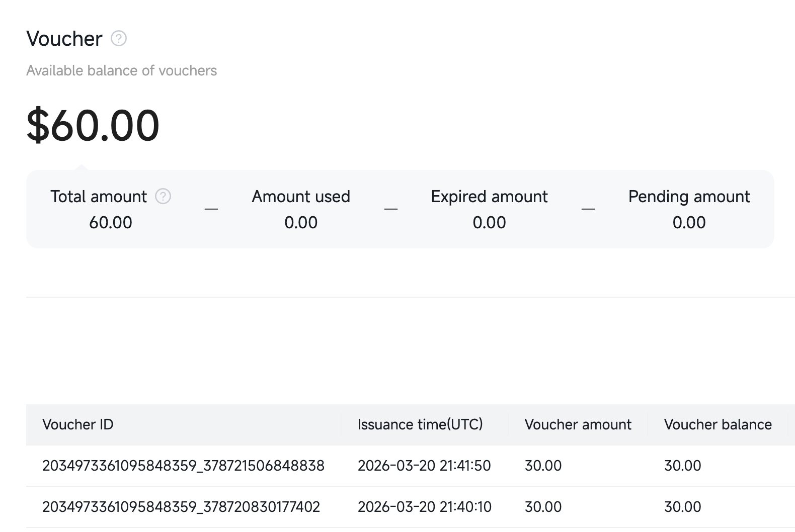Click Voucher amount 30.00 in the 21:41:50 row
Image resolution: width=795 pixels, height=532 pixels.
(543, 466)
